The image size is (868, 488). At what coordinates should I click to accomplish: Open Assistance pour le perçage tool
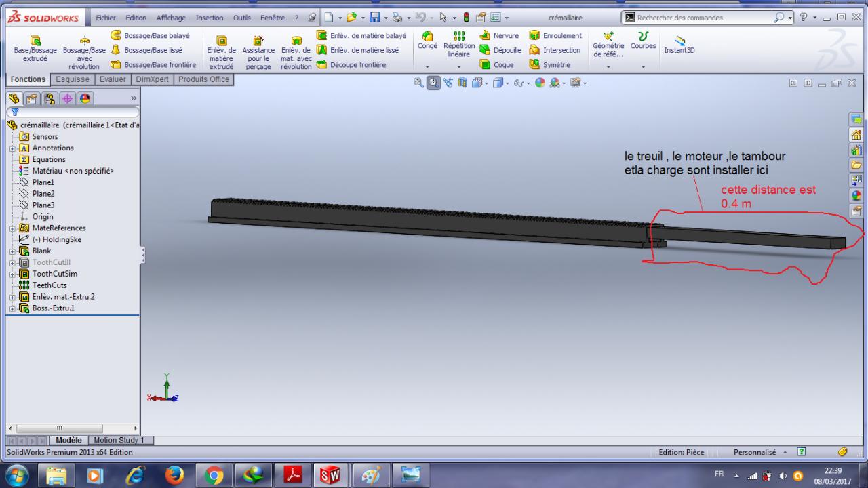(x=258, y=53)
